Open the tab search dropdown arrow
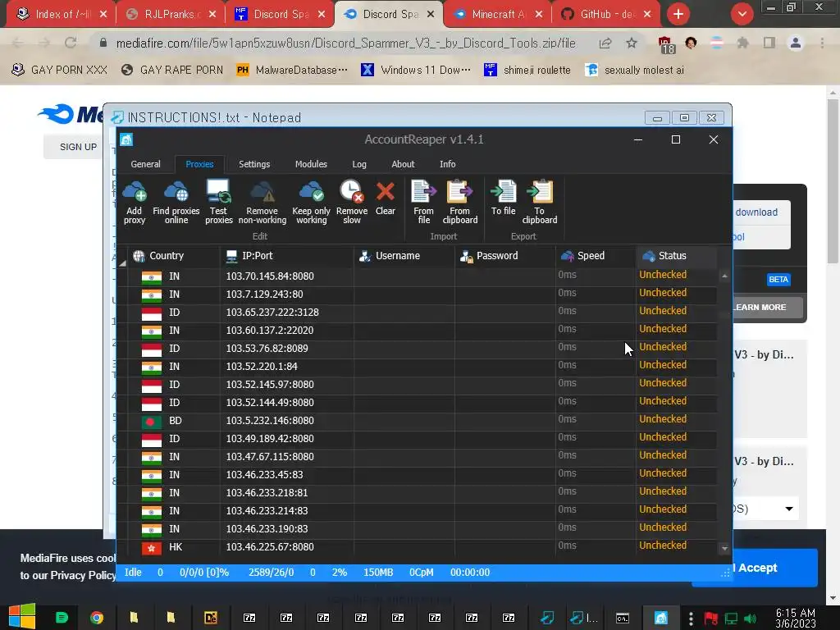840x630 pixels. click(x=742, y=14)
